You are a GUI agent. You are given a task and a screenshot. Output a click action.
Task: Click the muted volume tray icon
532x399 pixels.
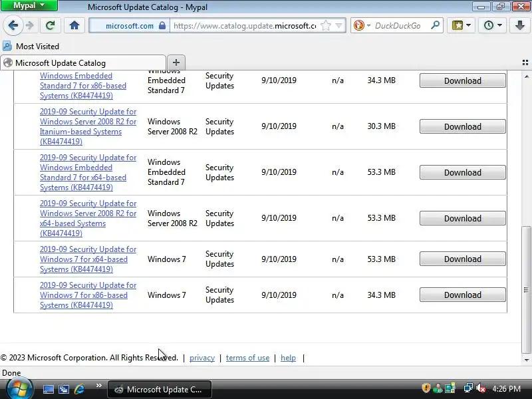(480, 388)
